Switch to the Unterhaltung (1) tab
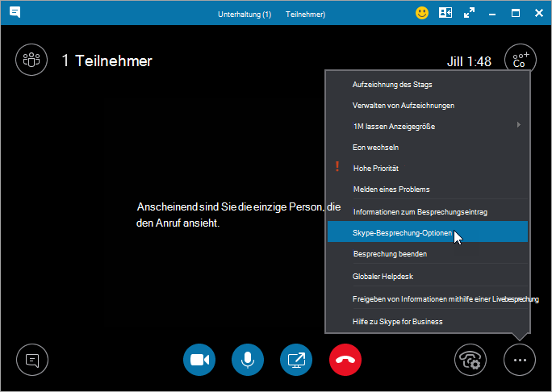The height and width of the screenshot is (392, 552). point(245,15)
